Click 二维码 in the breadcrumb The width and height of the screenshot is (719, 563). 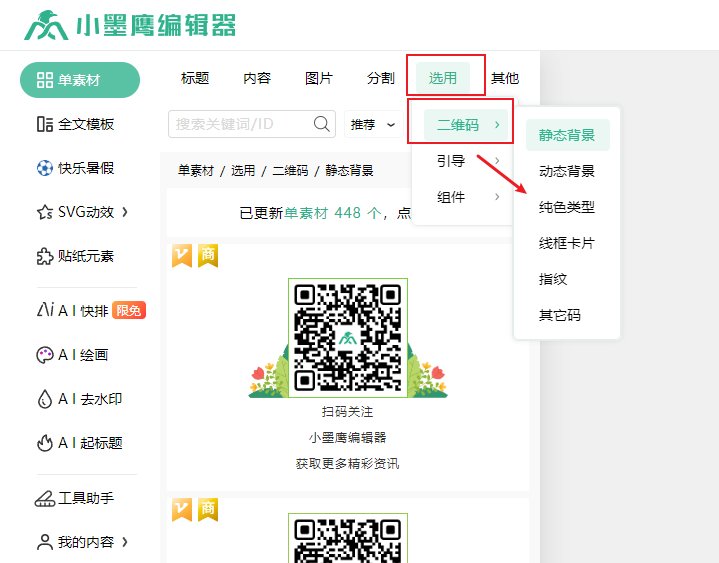tap(290, 171)
